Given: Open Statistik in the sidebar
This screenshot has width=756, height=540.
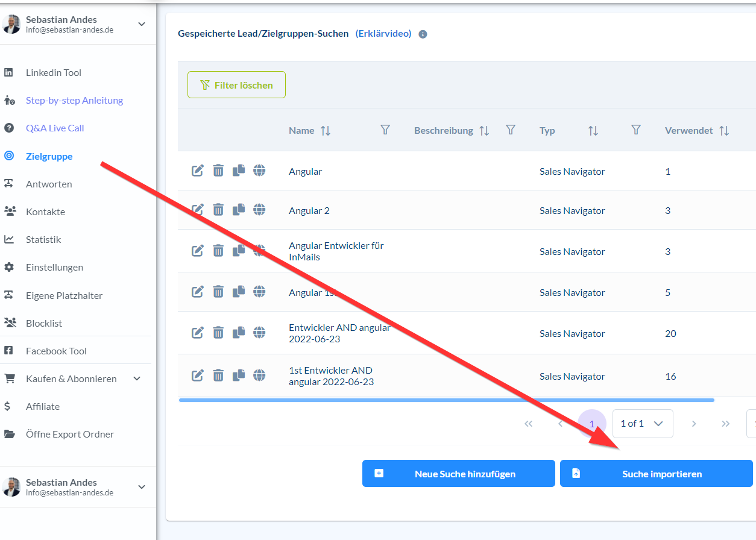Looking at the screenshot, I should (43, 239).
